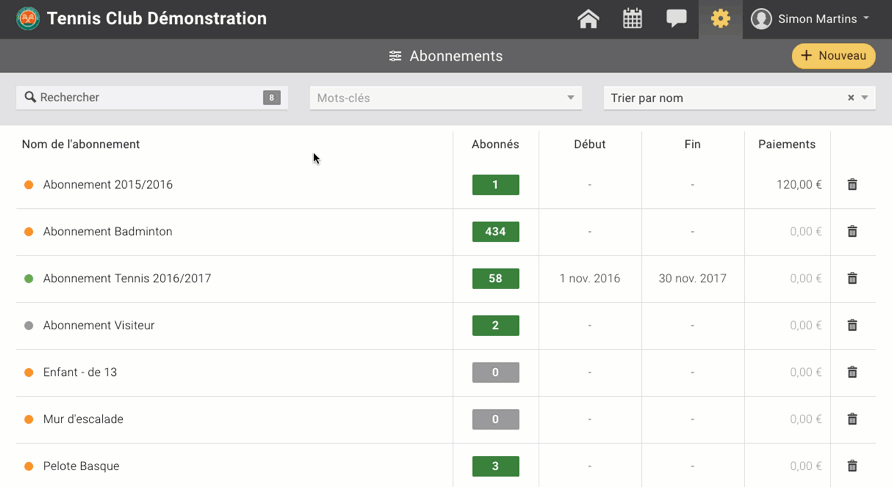Delete Abonnement 2015/2016 with trash icon
The height and width of the screenshot is (487, 892).
point(852,185)
